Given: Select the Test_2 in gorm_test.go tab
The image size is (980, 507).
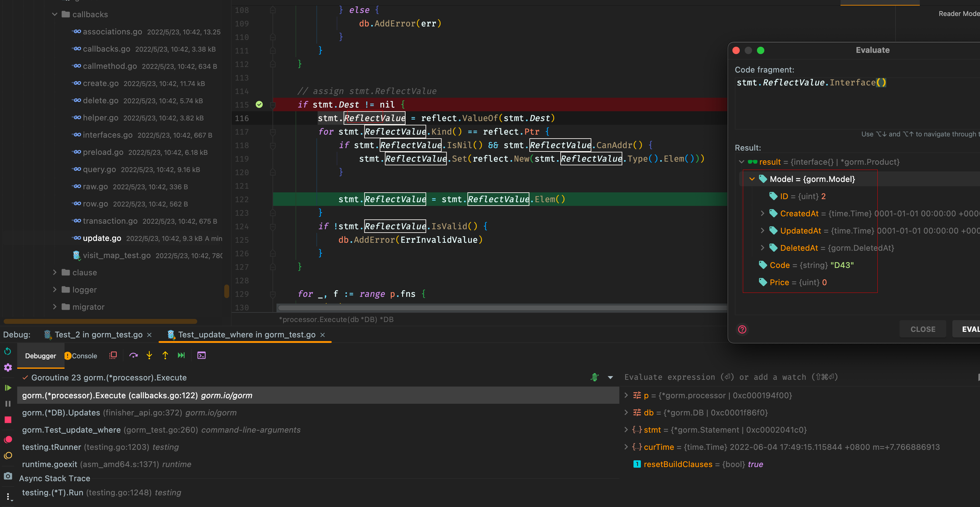Looking at the screenshot, I should coord(98,335).
